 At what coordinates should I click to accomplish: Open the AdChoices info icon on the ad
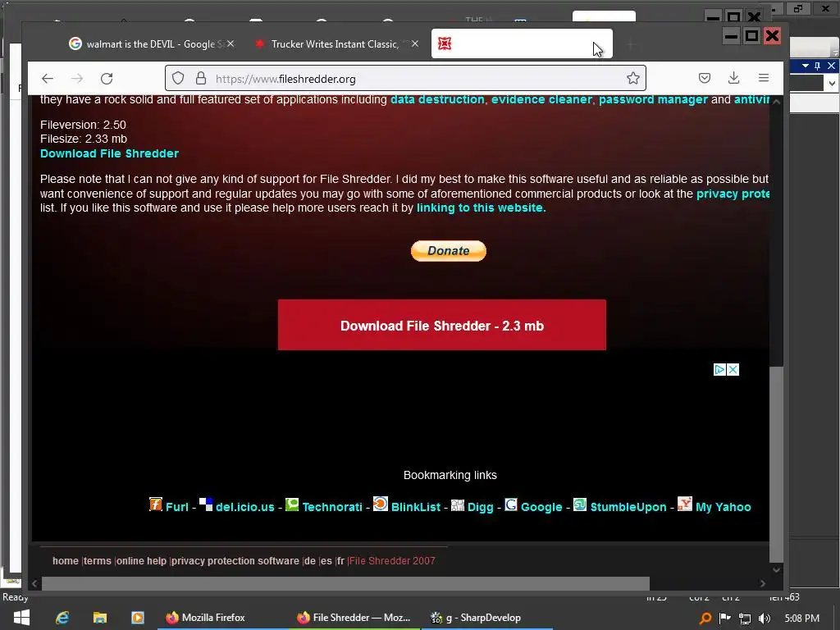pyautogui.click(x=719, y=370)
